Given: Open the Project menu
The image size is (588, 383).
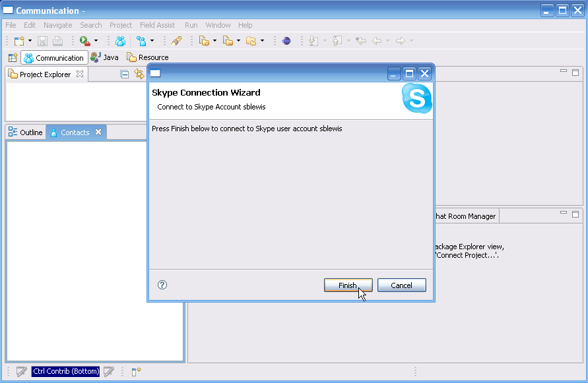Looking at the screenshot, I should tap(121, 25).
